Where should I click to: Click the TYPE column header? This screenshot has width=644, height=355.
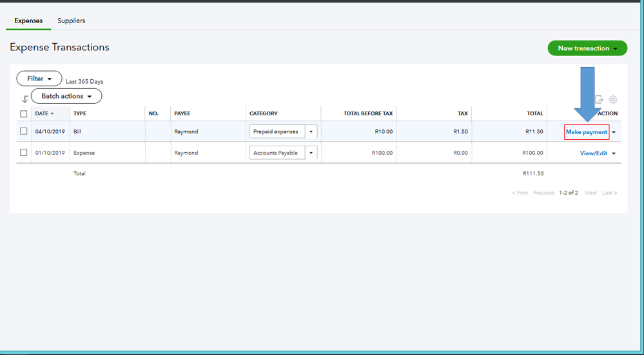point(80,113)
